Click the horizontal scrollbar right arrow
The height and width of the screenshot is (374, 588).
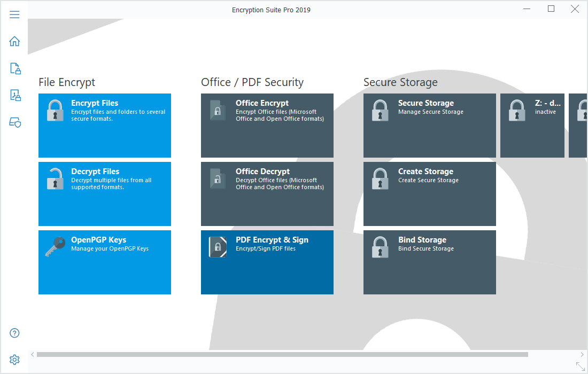click(x=582, y=354)
